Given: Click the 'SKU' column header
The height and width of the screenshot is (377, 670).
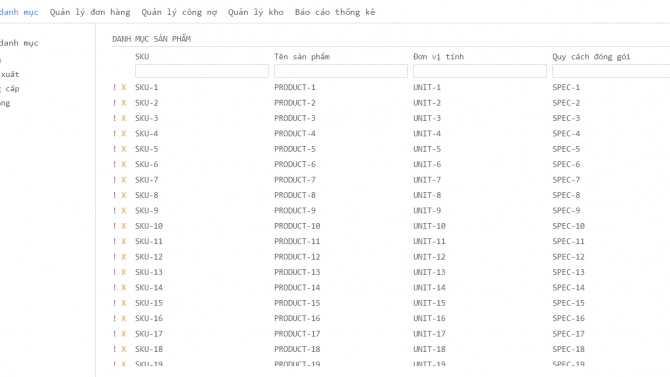Looking at the screenshot, I should (142, 56).
